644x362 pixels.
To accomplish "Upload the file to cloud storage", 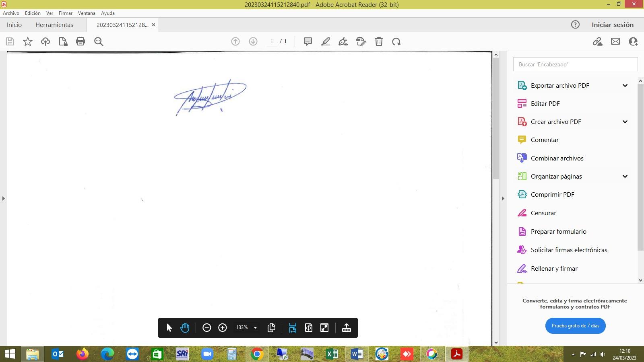I will point(45,41).
